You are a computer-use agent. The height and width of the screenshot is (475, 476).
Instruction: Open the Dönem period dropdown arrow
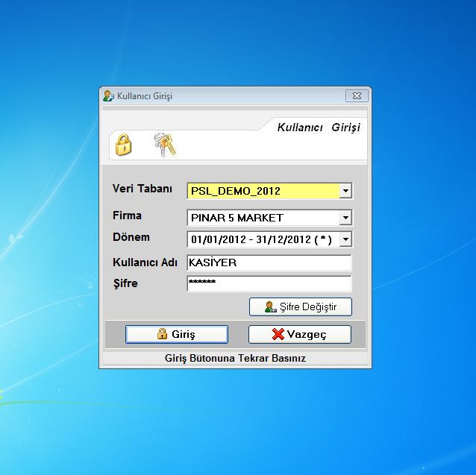coord(345,239)
